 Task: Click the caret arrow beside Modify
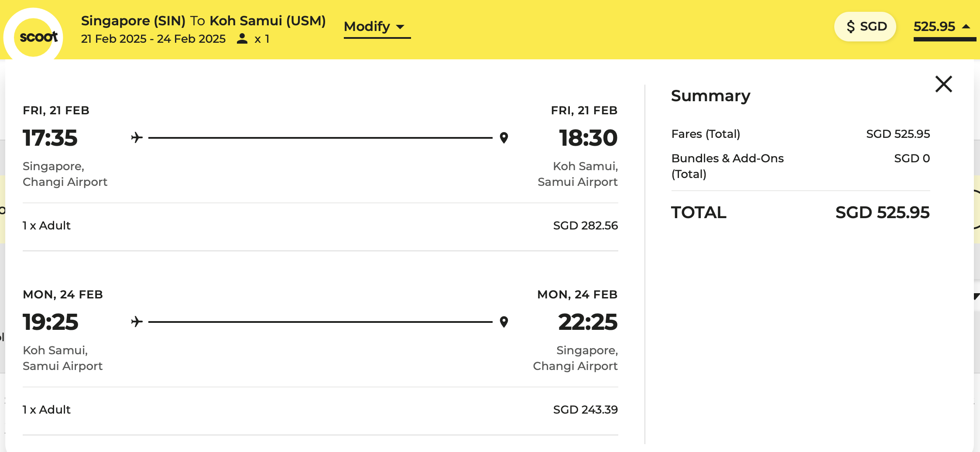400,27
